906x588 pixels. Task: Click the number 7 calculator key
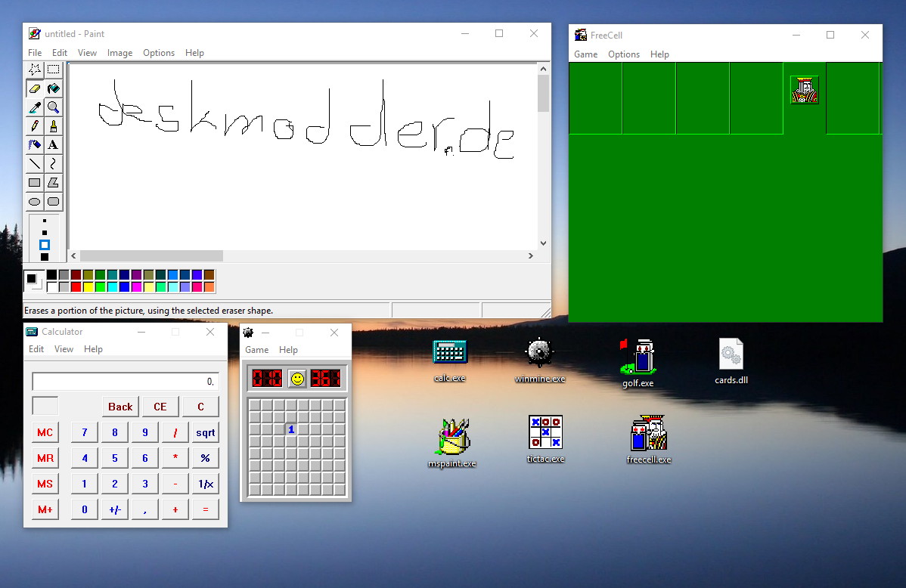click(85, 432)
